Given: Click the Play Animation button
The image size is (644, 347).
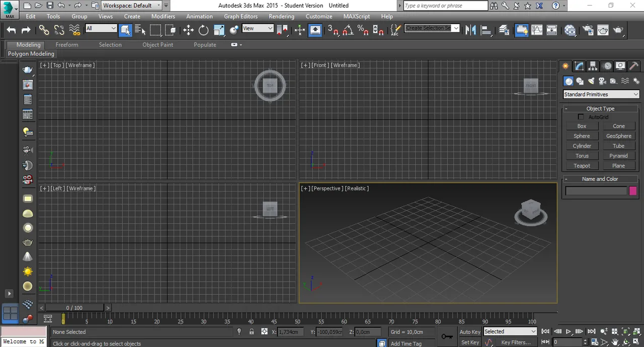Looking at the screenshot, I should 569,331.
